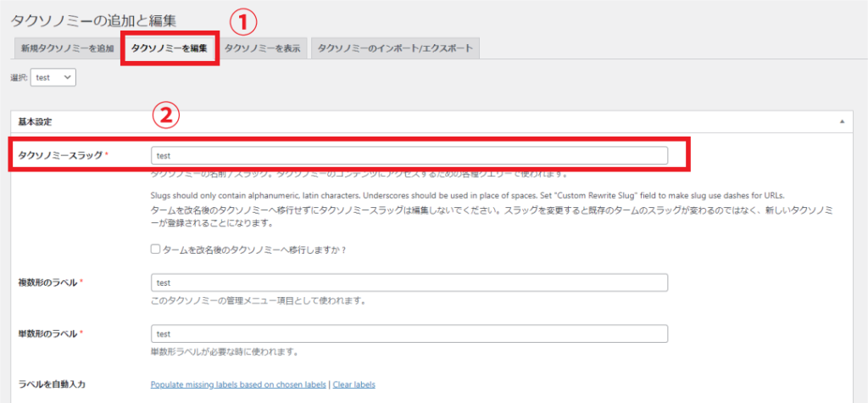Enable the タームを改名後のタクソノミーへ移行しますか checkbox
This screenshot has height=403, width=868.
pos(155,249)
